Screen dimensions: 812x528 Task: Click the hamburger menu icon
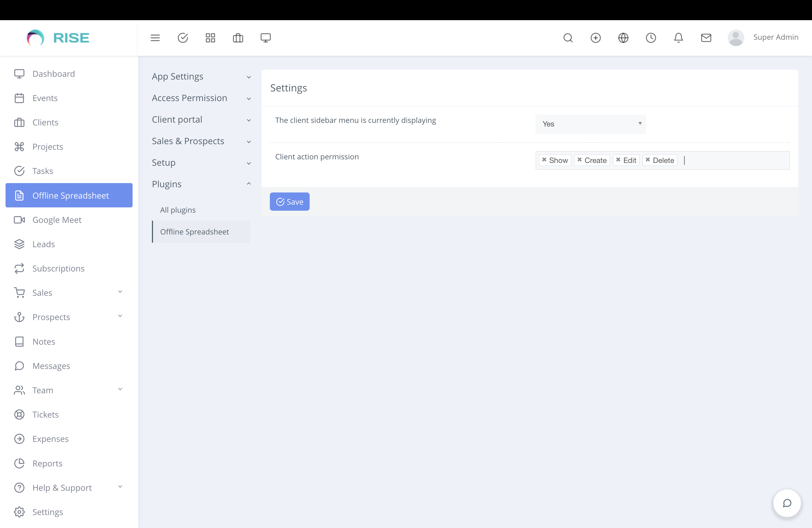[155, 38]
